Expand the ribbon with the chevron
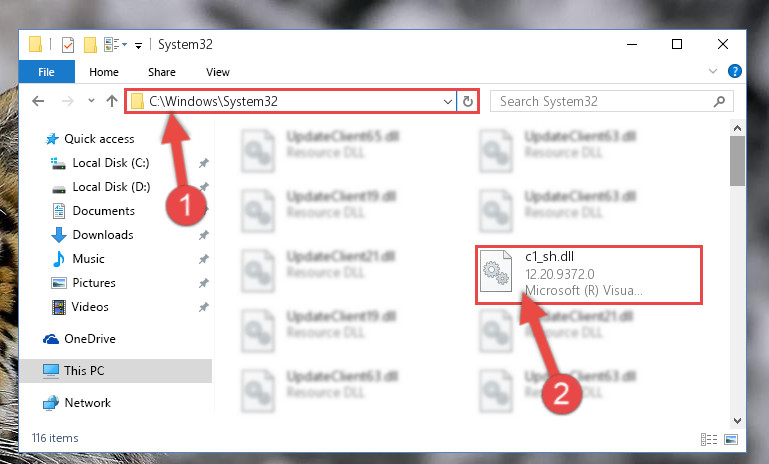Image resolution: width=769 pixels, height=464 pixels. [713, 72]
